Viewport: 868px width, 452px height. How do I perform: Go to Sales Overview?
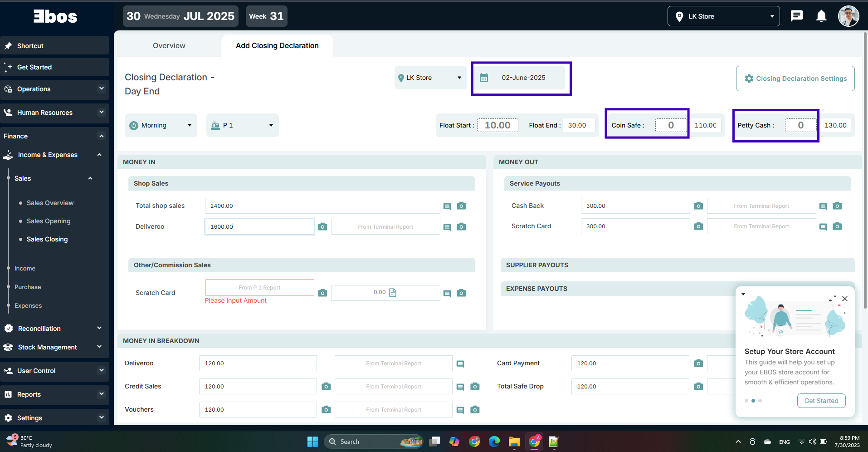[x=50, y=203]
